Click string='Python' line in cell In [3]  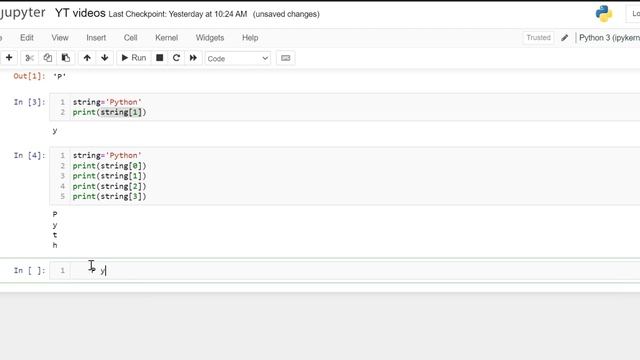tap(107, 102)
